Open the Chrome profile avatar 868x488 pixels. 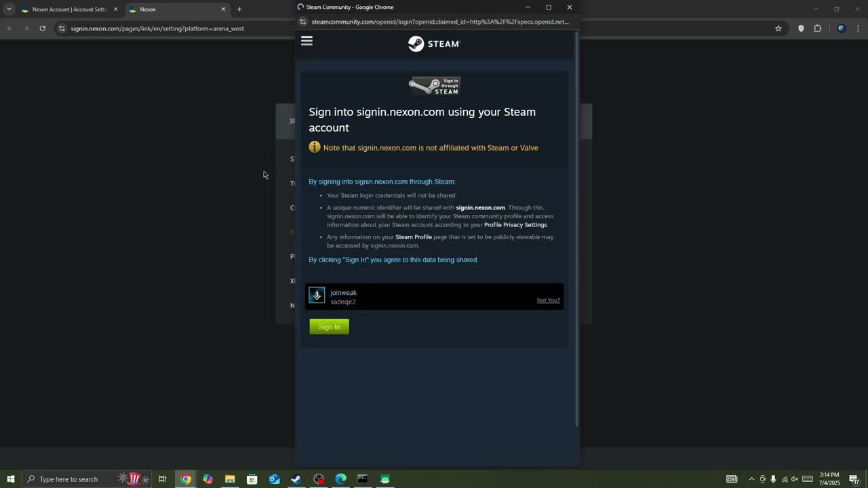pyautogui.click(x=842, y=28)
